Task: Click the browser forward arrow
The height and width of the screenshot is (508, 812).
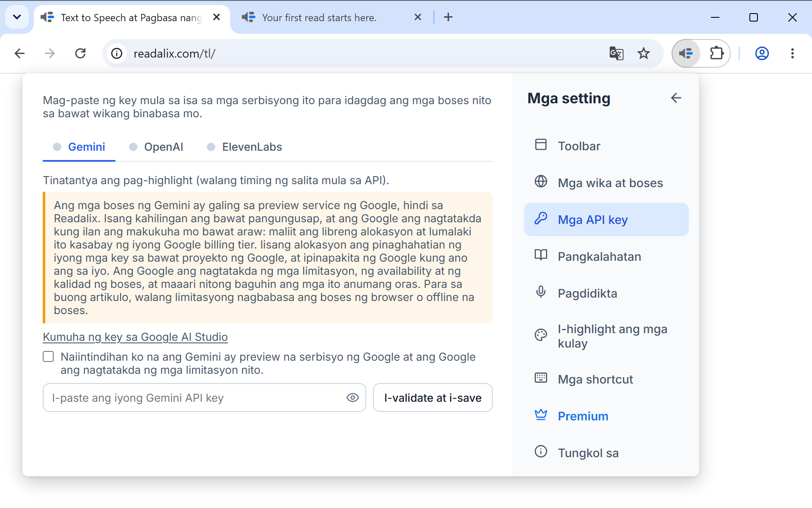Action: (50, 53)
